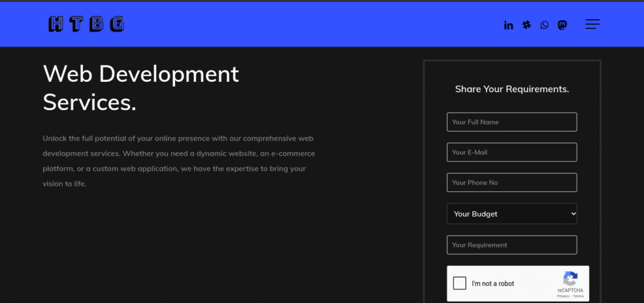Check the "I'm not a robot" checkbox
This screenshot has width=644, height=303.
pos(460,283)
